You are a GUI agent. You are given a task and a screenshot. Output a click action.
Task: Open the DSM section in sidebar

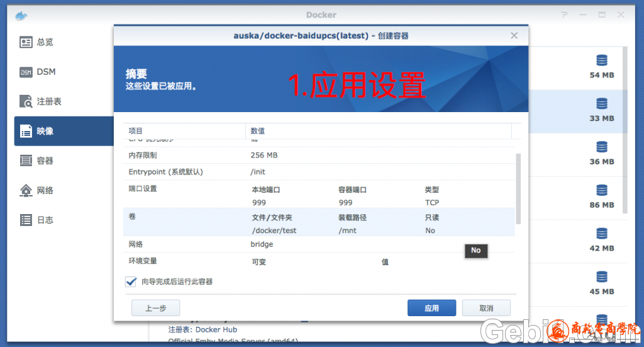coord(64,72)
